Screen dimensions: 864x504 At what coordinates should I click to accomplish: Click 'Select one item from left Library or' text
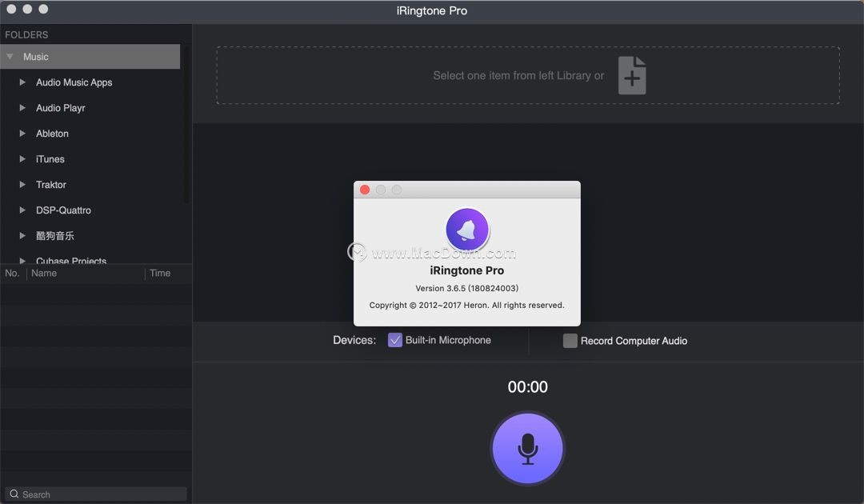[x=518, y=75]
